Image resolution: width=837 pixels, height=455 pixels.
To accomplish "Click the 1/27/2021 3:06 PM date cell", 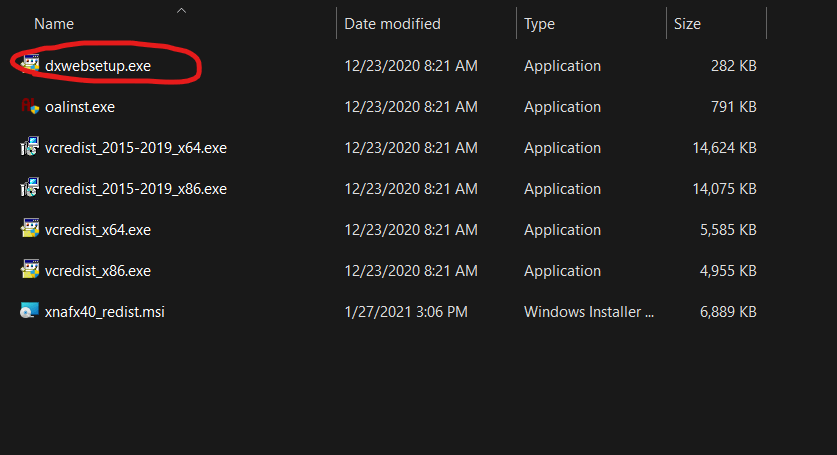I will click(x=406, y=312).
